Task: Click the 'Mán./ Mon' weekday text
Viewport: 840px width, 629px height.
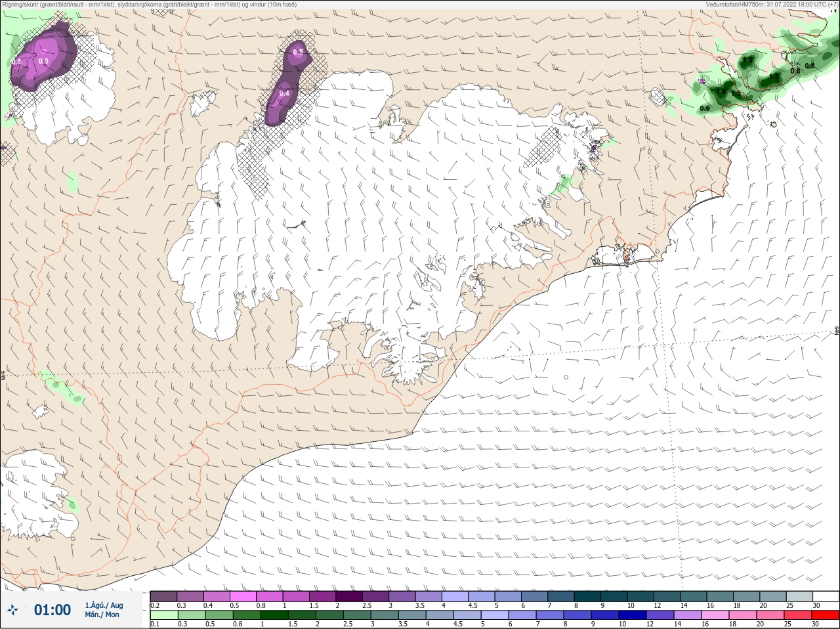Action: pos(102,615)
